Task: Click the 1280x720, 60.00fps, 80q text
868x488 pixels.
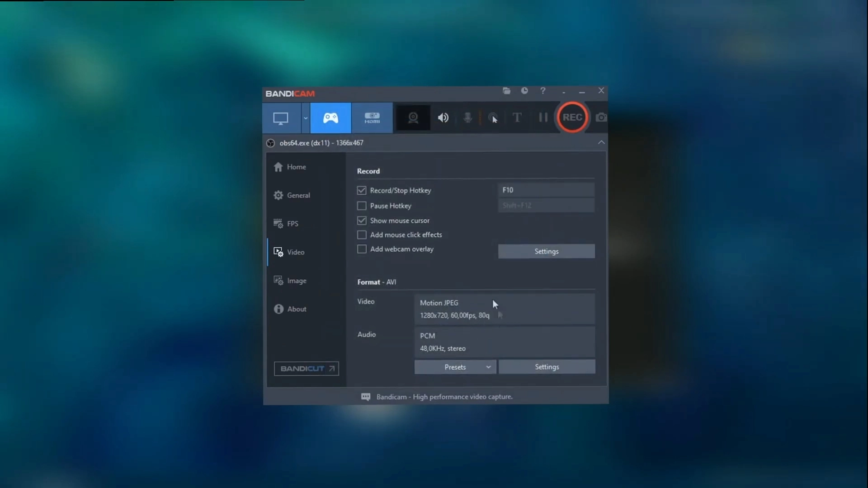Action: point(455,315)
